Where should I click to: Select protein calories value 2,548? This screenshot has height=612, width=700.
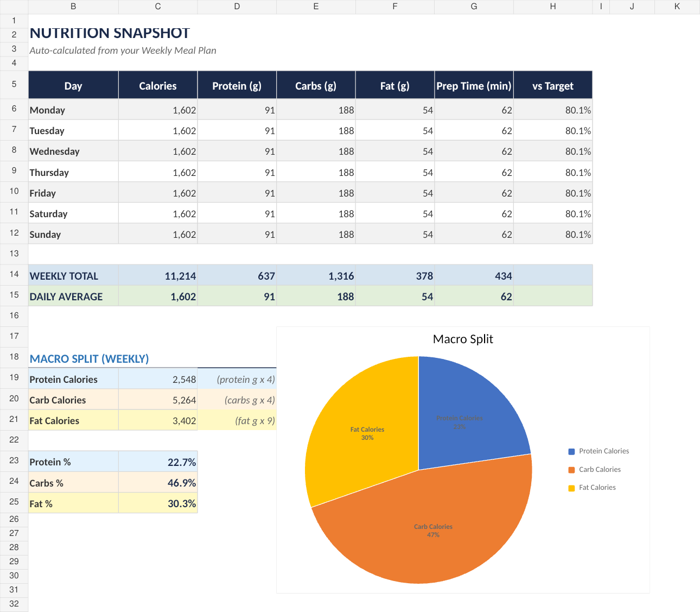pyautogui.click(x=158, y=379)
